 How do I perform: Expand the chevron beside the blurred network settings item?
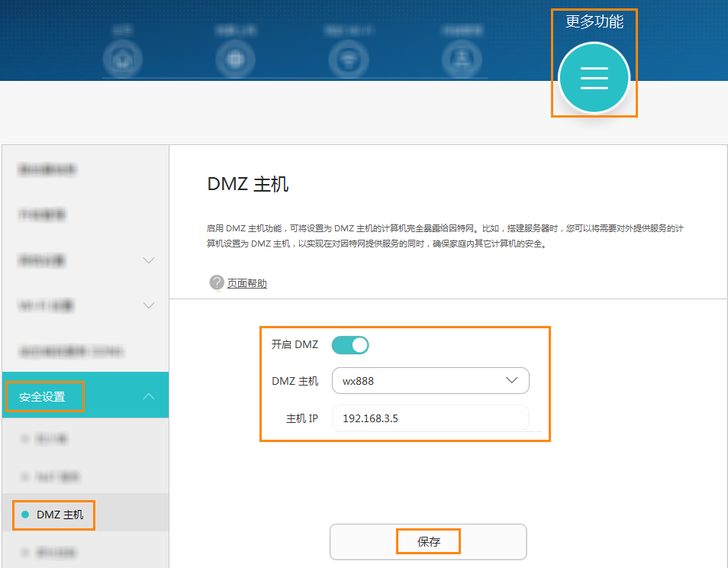149,260
